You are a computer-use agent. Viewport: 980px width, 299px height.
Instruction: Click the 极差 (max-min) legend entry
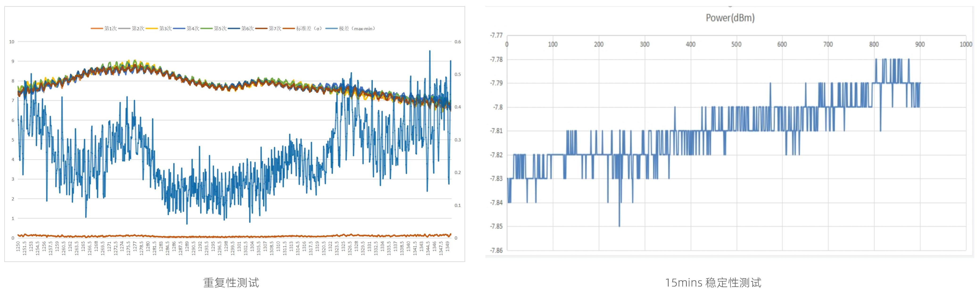pyautogui.click(x=357, y=29)
